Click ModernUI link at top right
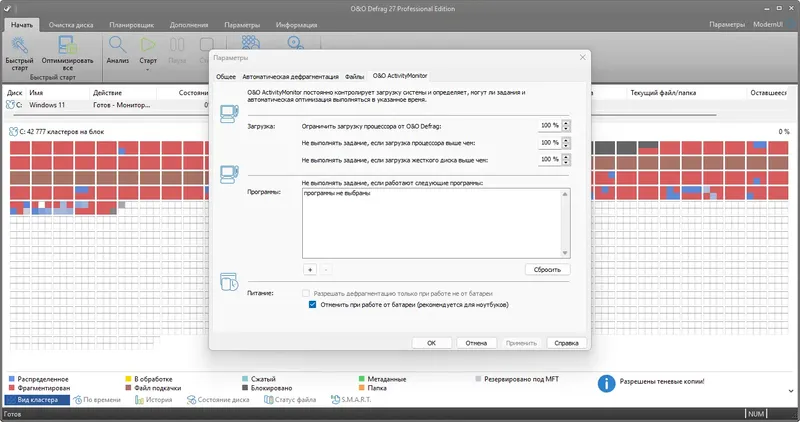 coord(767,24)
